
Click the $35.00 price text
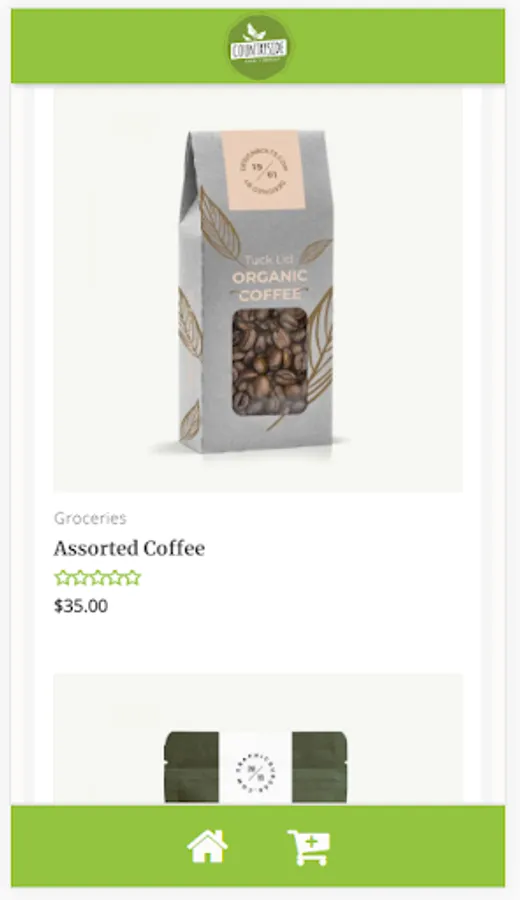pos(81,606)
